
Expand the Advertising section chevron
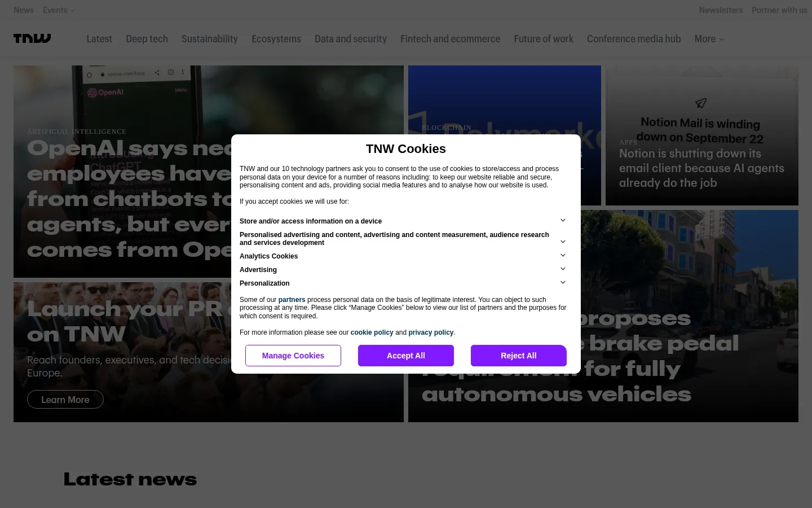tap(563, 269)
